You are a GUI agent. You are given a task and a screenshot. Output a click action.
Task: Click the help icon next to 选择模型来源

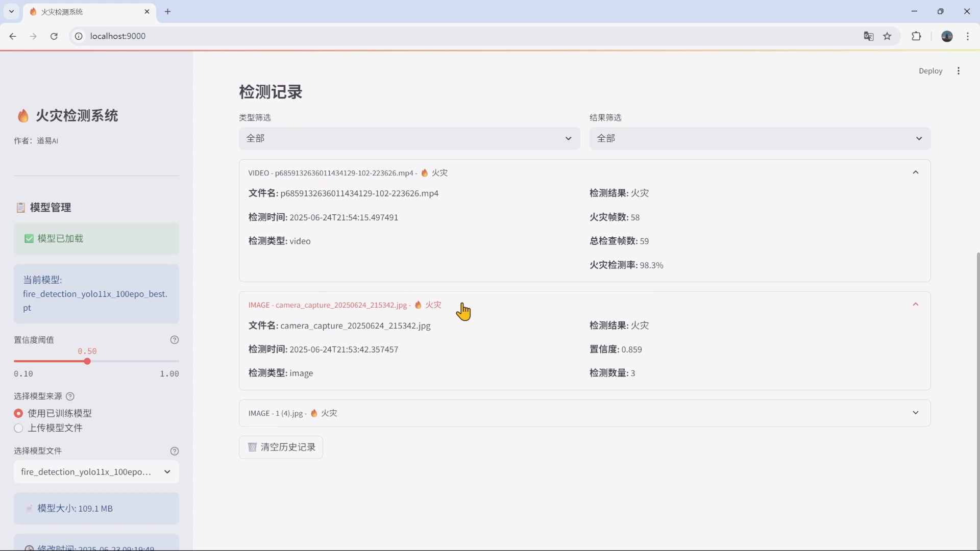(x=70, y=396)
